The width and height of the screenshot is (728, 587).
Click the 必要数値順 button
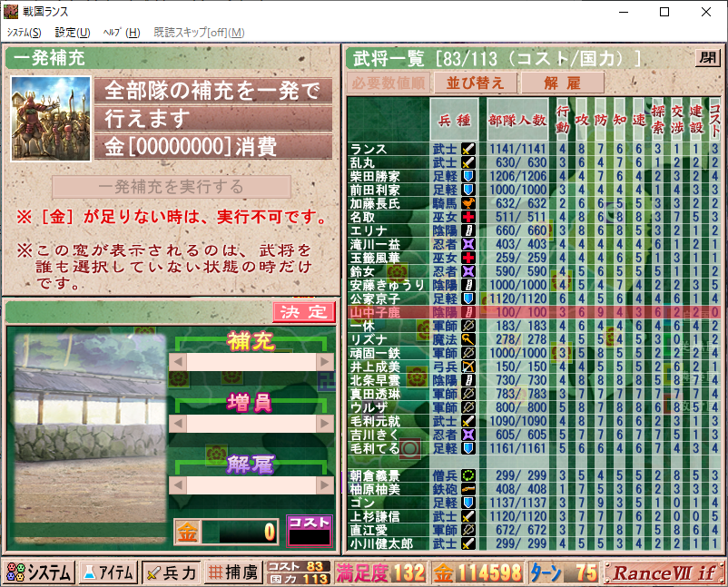point(389,83)
